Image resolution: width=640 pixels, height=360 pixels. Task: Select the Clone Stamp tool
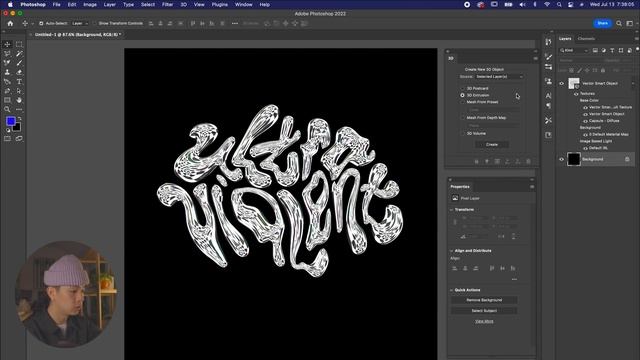[7, 72]
